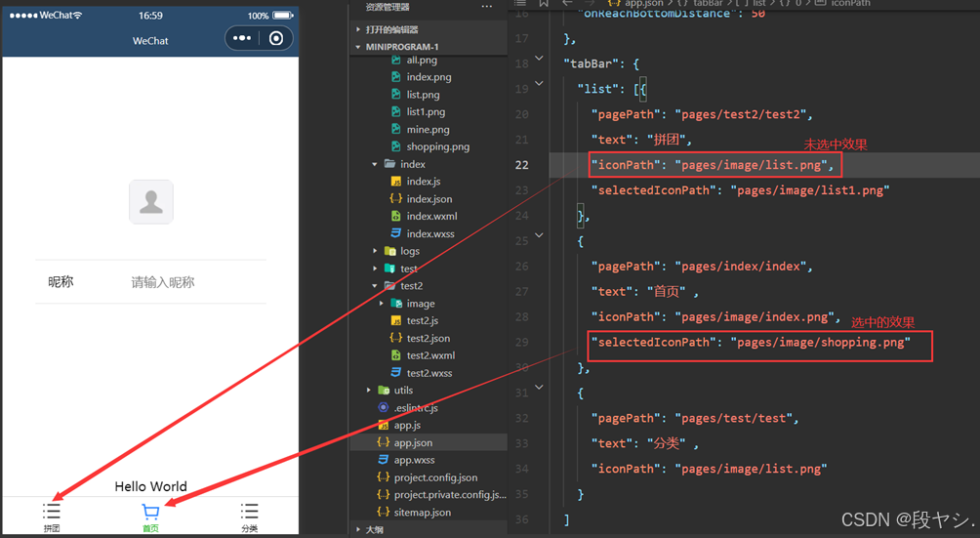Open the mini program three-dot menu
Viewport: 980px width, 538px height.
coord(242,39)
